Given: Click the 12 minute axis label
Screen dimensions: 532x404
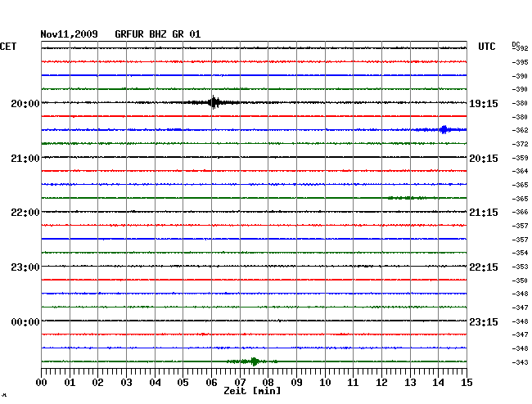Looking at the screenshot, I should (381, 383).
